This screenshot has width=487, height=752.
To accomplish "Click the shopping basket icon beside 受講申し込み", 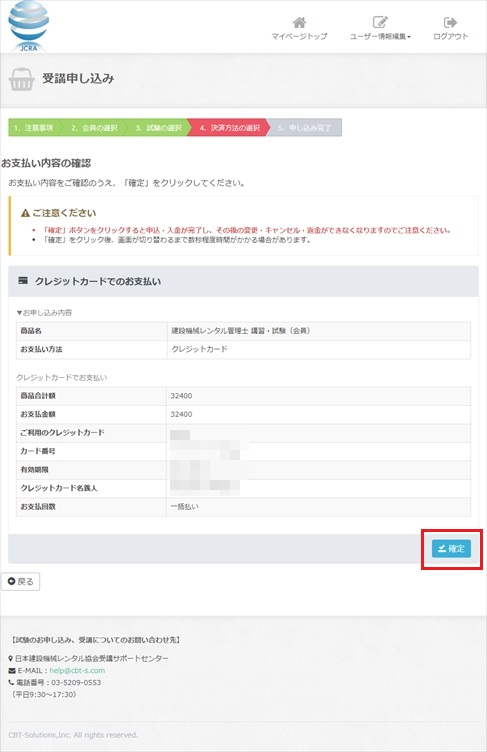I will (22, 80).
